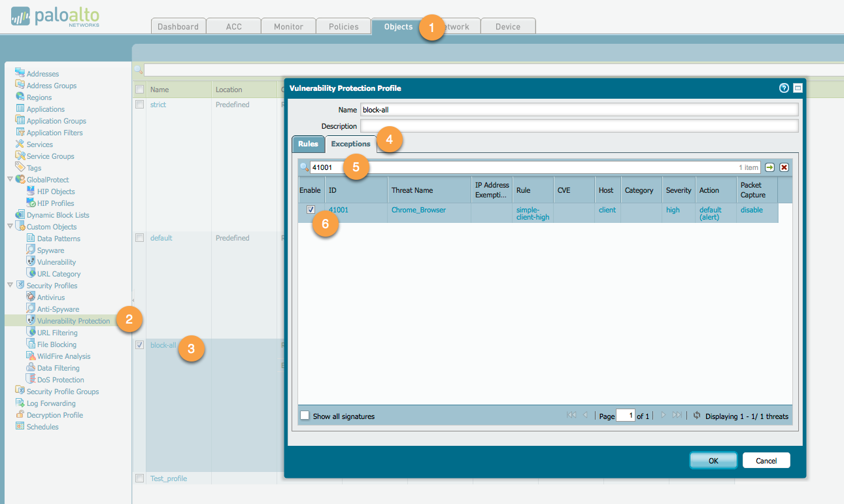The image size is (844, 504).
Task: Click the help icon in dialog header
Action: coord(784,88)
